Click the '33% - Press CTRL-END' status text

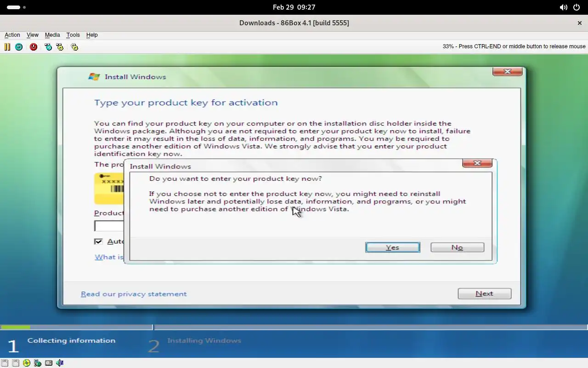tap(514, 46)
